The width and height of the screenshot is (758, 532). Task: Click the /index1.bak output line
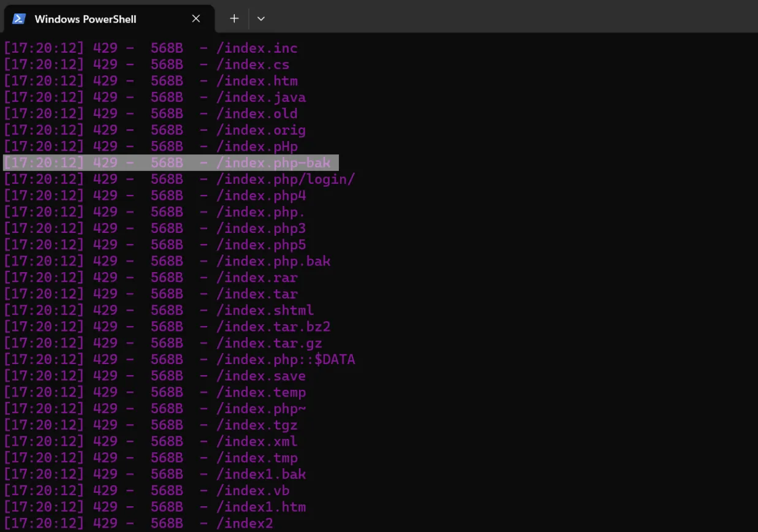click(x=155, y=474)
